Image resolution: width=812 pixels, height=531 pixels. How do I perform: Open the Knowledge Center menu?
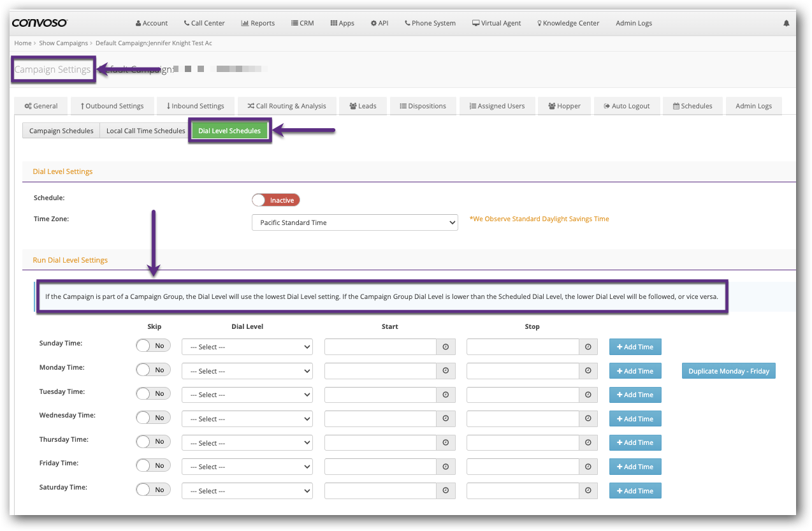tap(569, 23)
